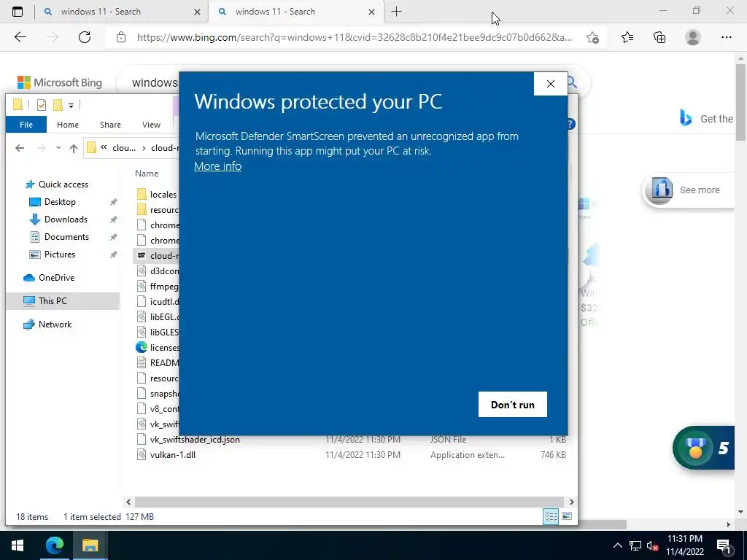This screenshot has width=747, height=560.
Task: Close the Windows protected your PC dialog
Action: (x=551, y=84)
